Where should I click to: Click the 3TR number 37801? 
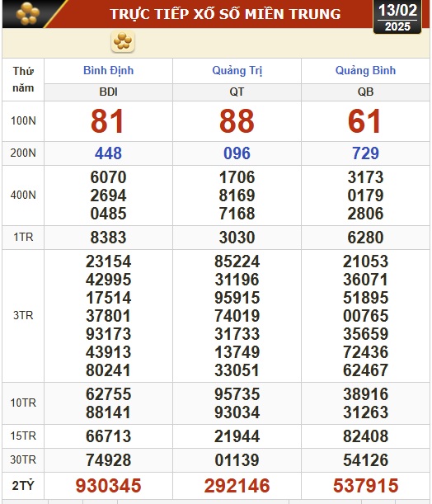pyautogui.click(x=108, y=316)
